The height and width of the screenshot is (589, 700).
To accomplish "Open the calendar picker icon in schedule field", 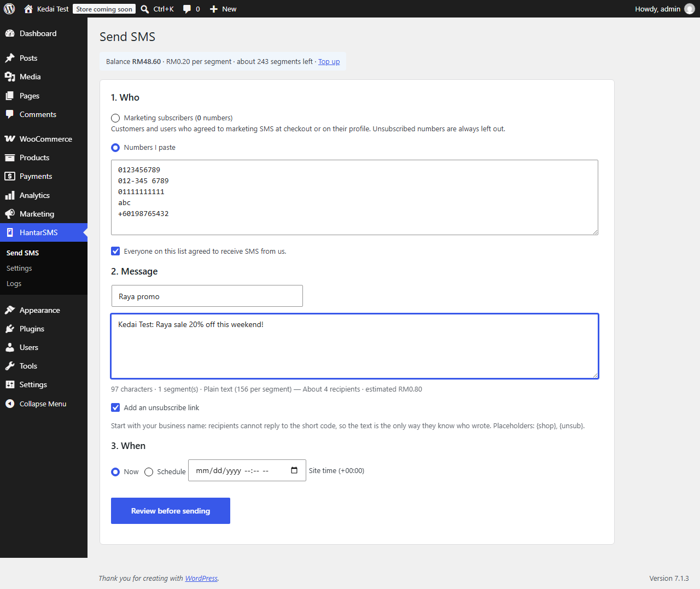I will [x=294, y=470].
